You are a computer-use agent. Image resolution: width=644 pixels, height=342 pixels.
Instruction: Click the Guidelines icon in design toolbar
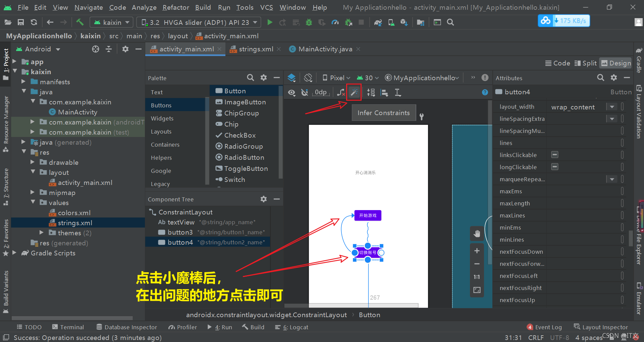click(398, 92)
